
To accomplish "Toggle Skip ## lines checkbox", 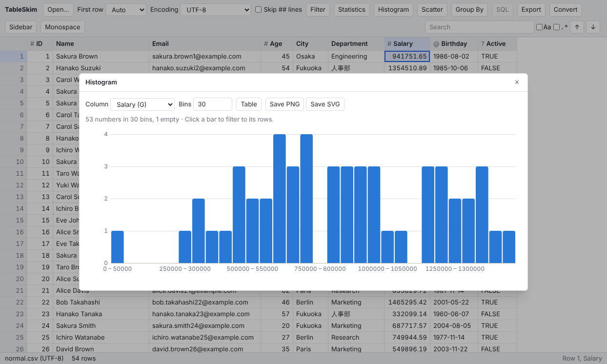I will [259, 9].
